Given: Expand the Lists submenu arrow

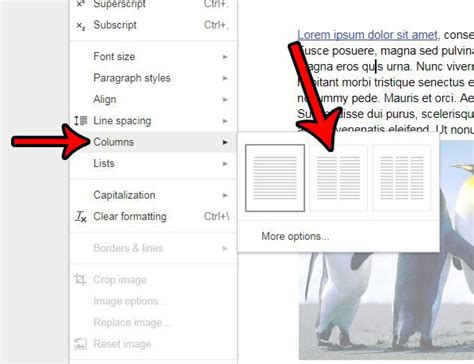Looking at the screenshot, I should pyautogui.click(x=225, y=164).
